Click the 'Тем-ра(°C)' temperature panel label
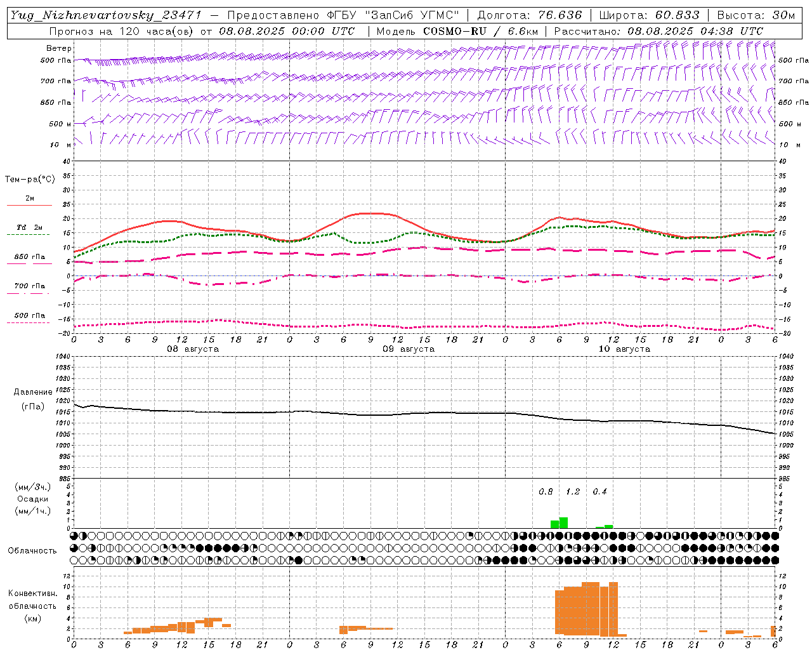 coord(30,180)
